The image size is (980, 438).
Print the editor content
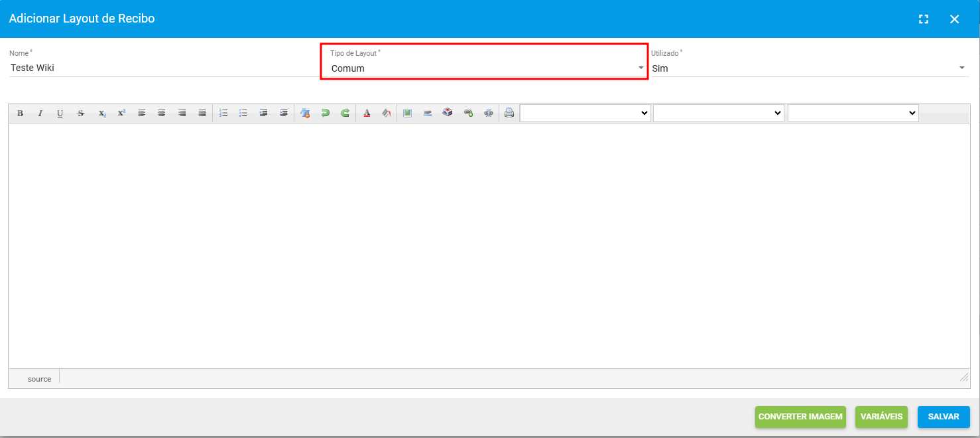click(509, 113)
